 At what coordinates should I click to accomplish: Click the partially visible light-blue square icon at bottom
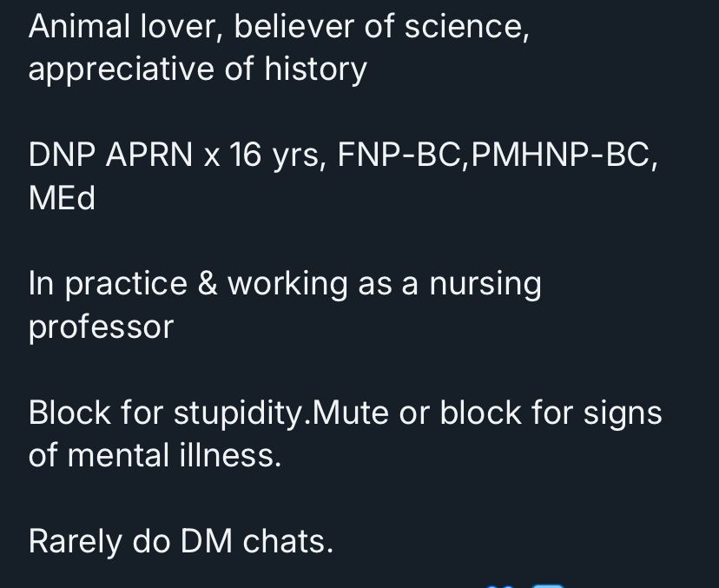tap(546, 585)
